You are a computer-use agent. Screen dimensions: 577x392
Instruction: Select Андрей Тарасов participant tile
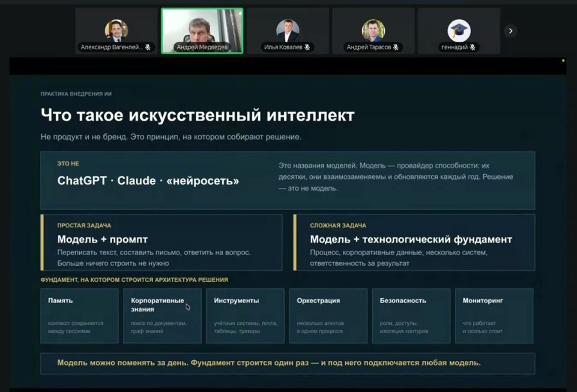(374, 31)
